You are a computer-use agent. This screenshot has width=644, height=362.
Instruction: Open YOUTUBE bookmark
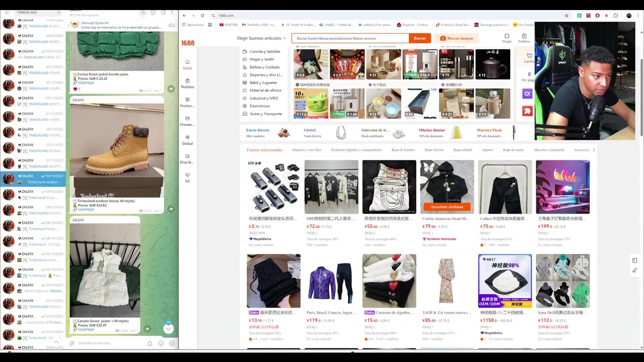(x=228, y=25)
